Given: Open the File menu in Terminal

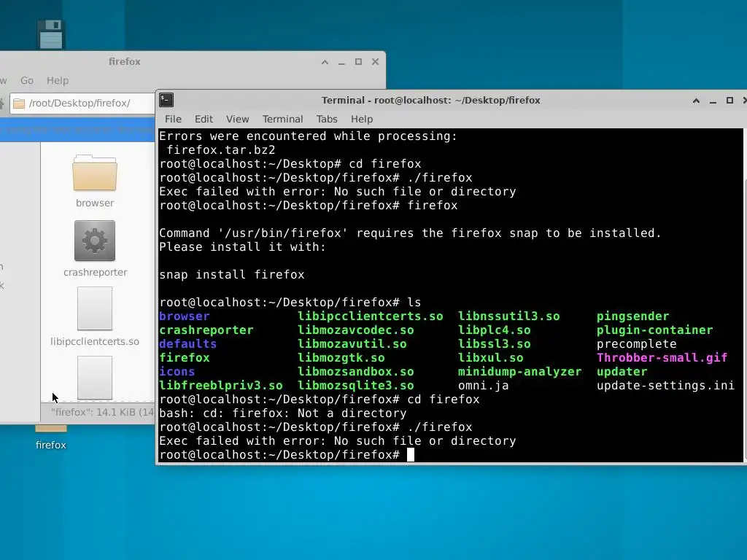Looking at the screenshot, I should [x=173, y=119].
